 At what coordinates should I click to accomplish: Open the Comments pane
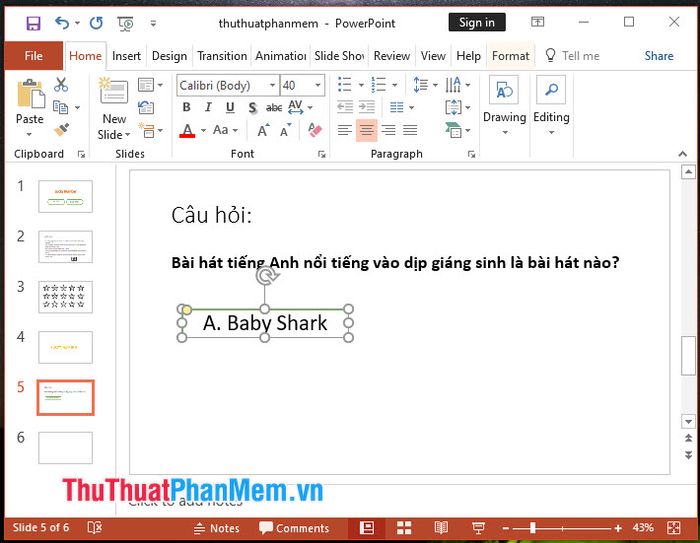point(294,528)
